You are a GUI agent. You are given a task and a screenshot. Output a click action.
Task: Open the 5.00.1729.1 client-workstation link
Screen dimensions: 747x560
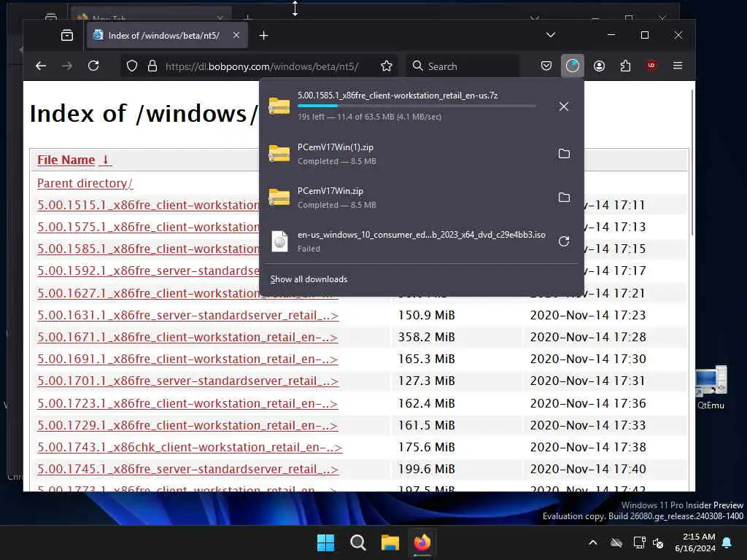coord(187,425)
